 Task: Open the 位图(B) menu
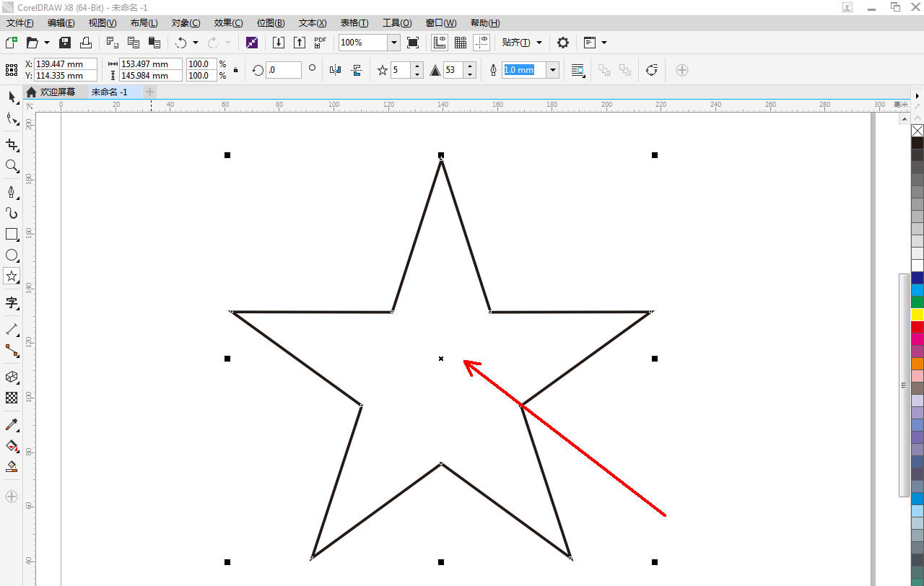[x=271, y=23]
